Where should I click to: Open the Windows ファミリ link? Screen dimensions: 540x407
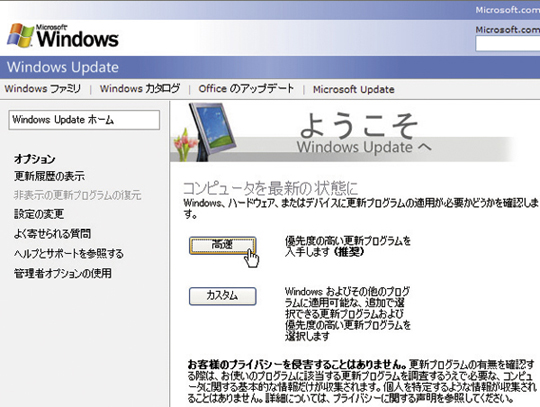[43, 89]
